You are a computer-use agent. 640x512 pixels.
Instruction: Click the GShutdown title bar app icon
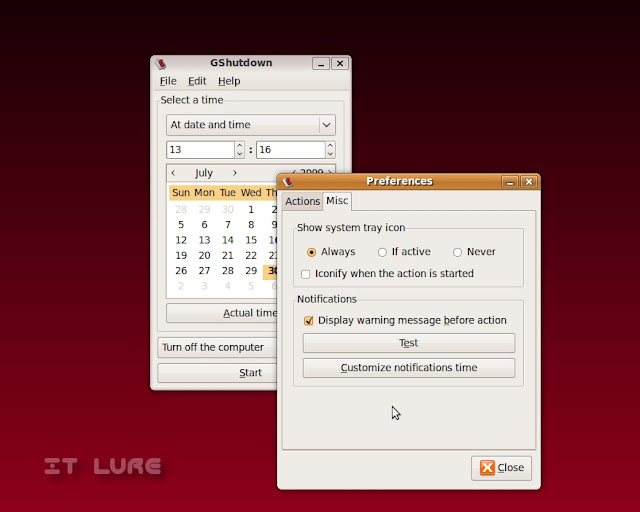point(161,64)
